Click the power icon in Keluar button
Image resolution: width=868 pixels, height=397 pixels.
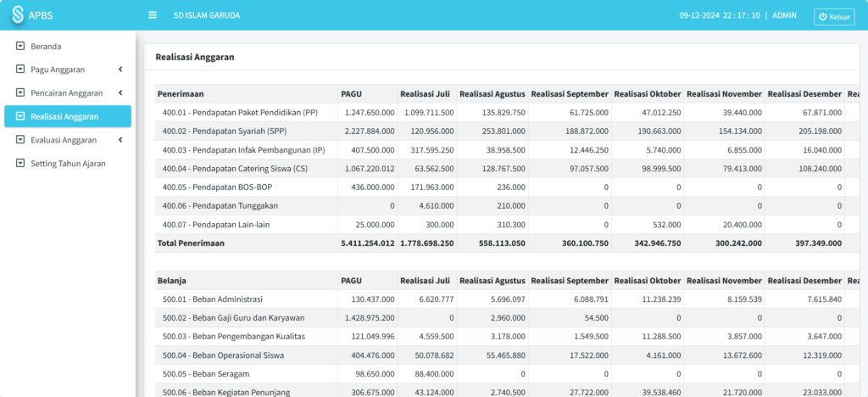tap(822, 17)
